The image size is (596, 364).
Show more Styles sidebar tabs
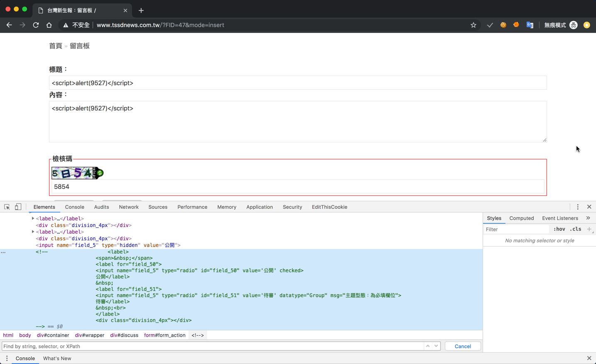tap(588, 218)
